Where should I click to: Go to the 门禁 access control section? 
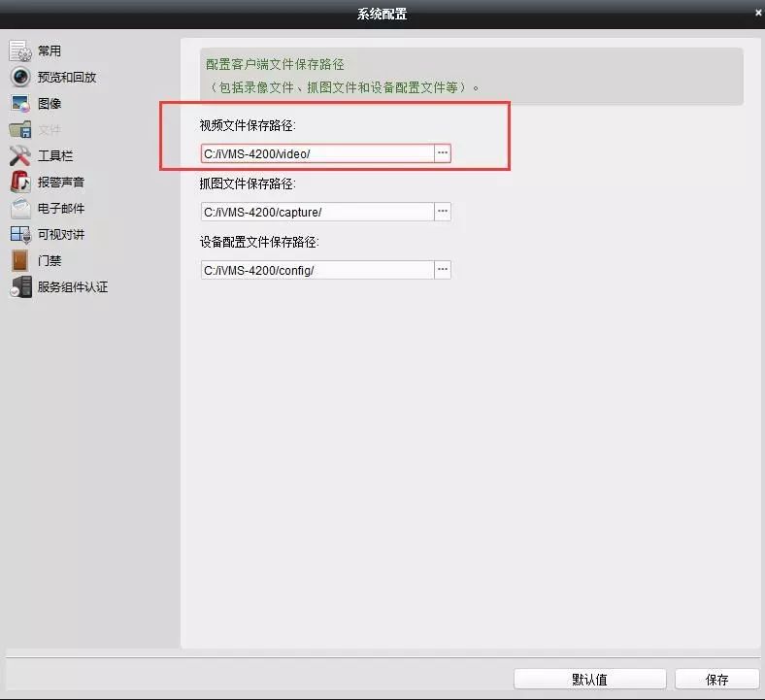pos(50,260)
